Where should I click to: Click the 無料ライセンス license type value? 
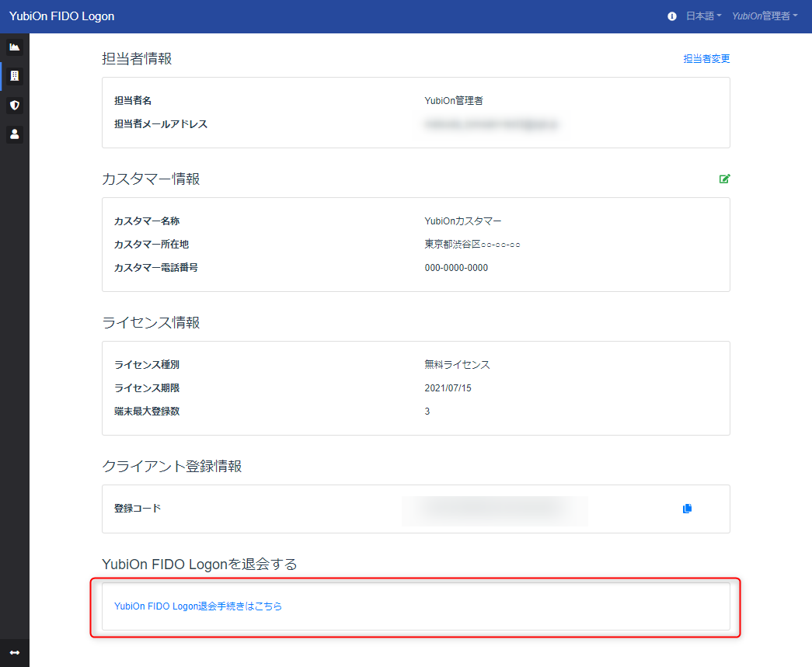pyautogui.click(x=457, y=364)
